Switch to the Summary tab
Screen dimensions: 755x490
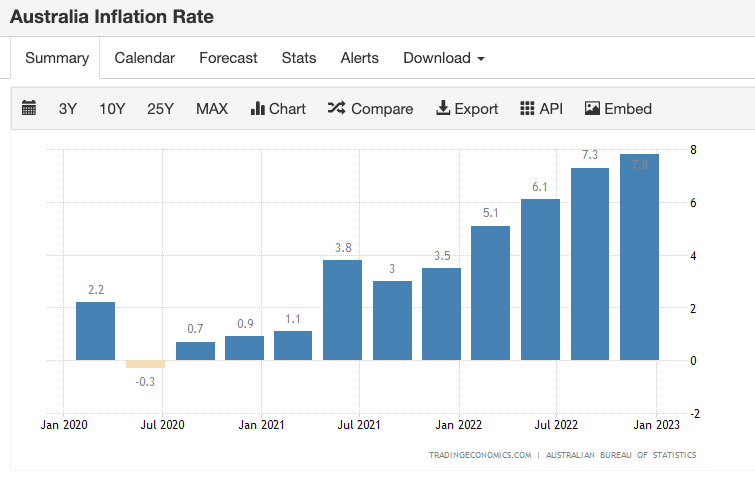57,58
